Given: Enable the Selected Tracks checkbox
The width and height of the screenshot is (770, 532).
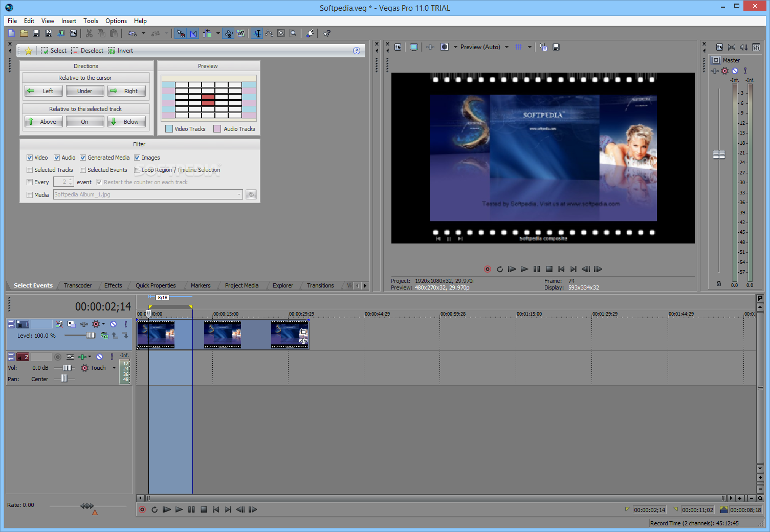Looking at the screenshot, I should click(x=30, y=170).
